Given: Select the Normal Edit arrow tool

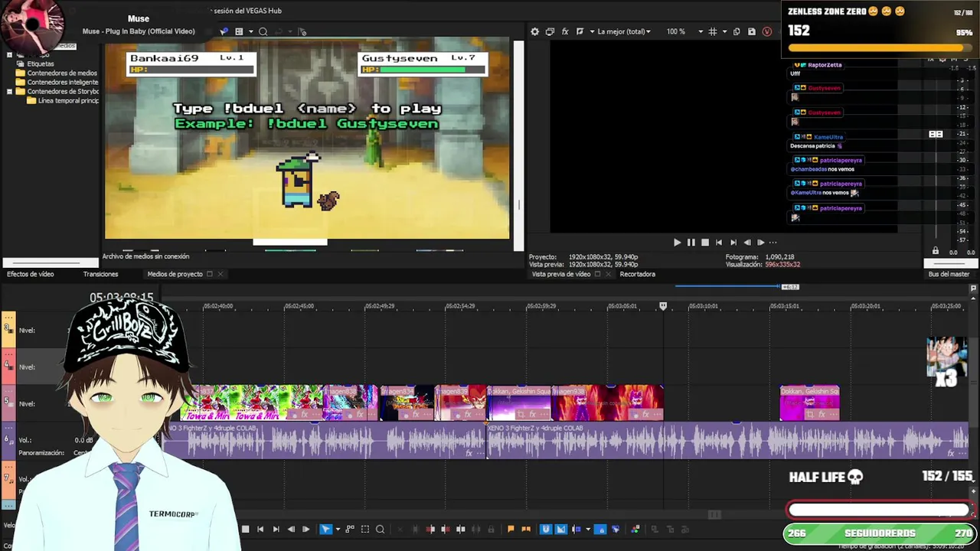Looking at the screenshot, I should 326,529.
